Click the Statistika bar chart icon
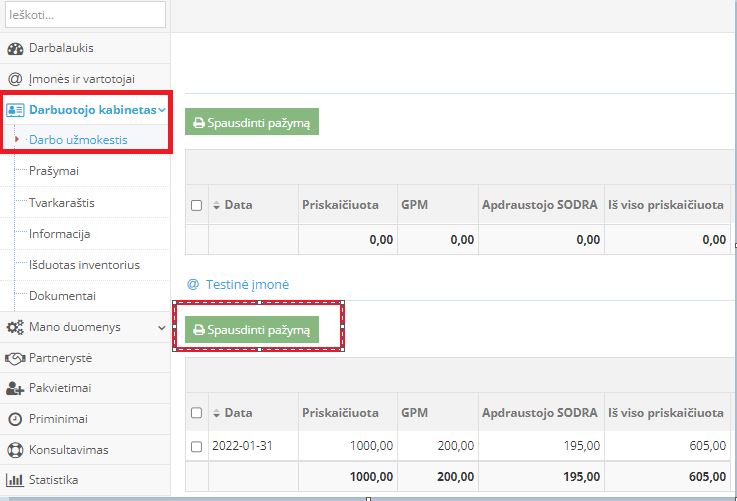 [x=15, y=480]
